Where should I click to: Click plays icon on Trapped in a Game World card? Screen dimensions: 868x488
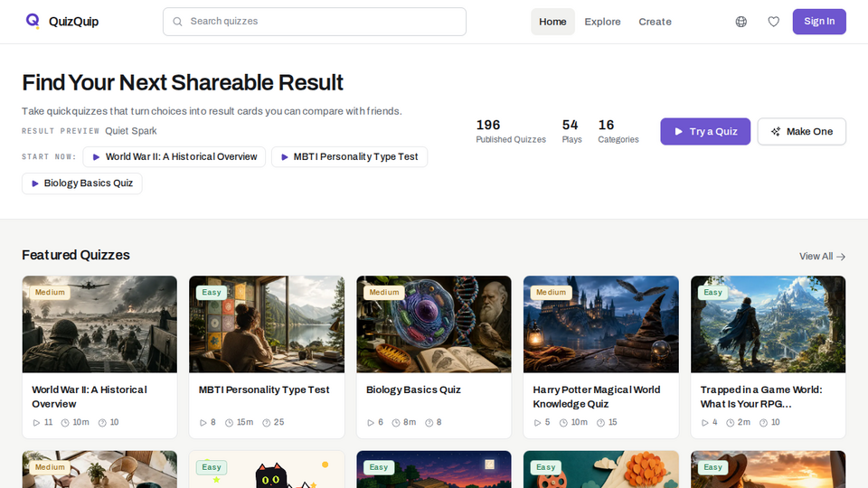point(704,423)
